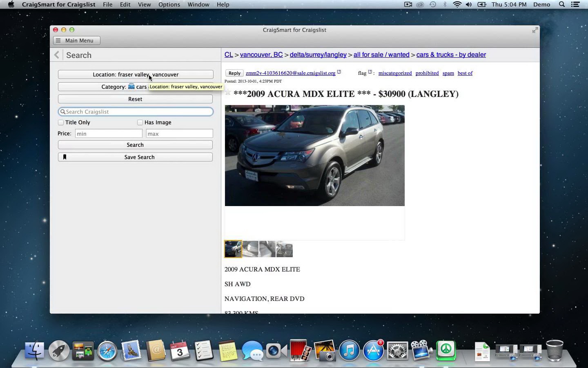Screen dimensions: 588x368
Task: Open the App Store from the Dock
Action: pos(374,351)
